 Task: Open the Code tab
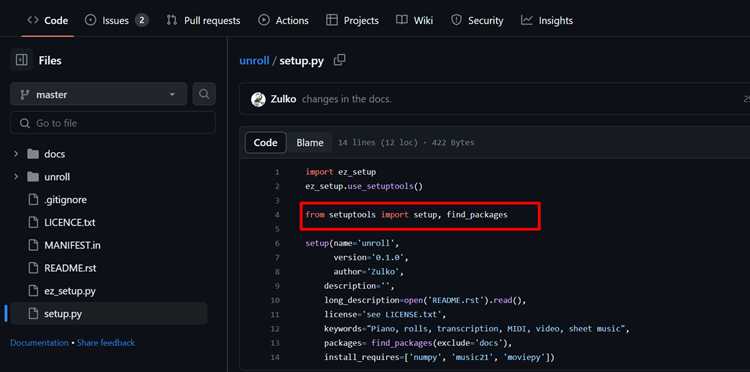[x=47, y=21]
